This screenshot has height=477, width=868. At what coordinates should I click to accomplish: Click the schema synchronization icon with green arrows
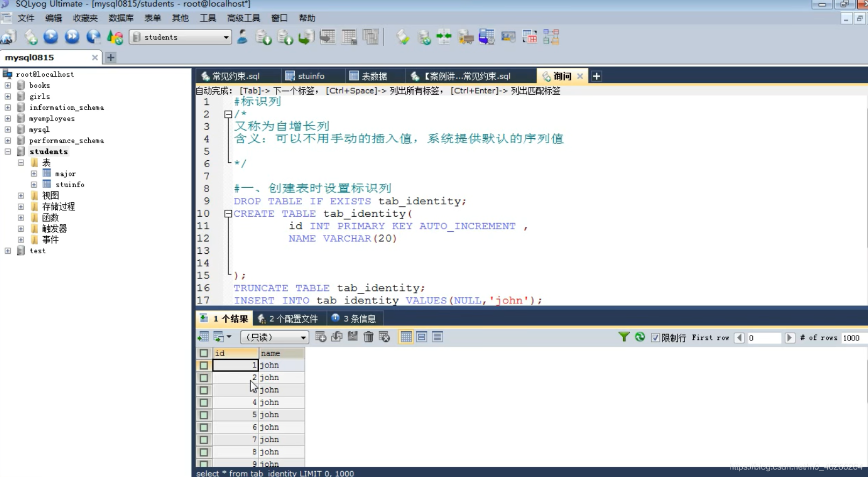coord(444,37)
